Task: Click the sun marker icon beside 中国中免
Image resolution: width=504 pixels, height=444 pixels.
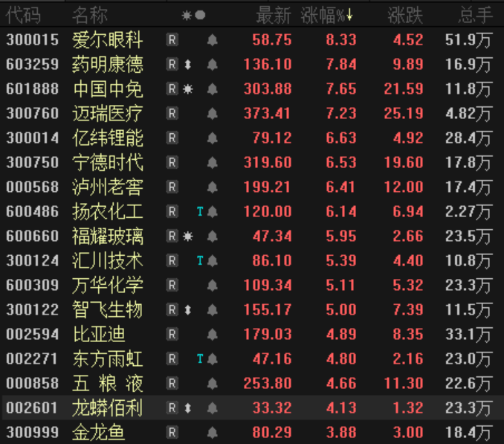Action: pos(188,89)
